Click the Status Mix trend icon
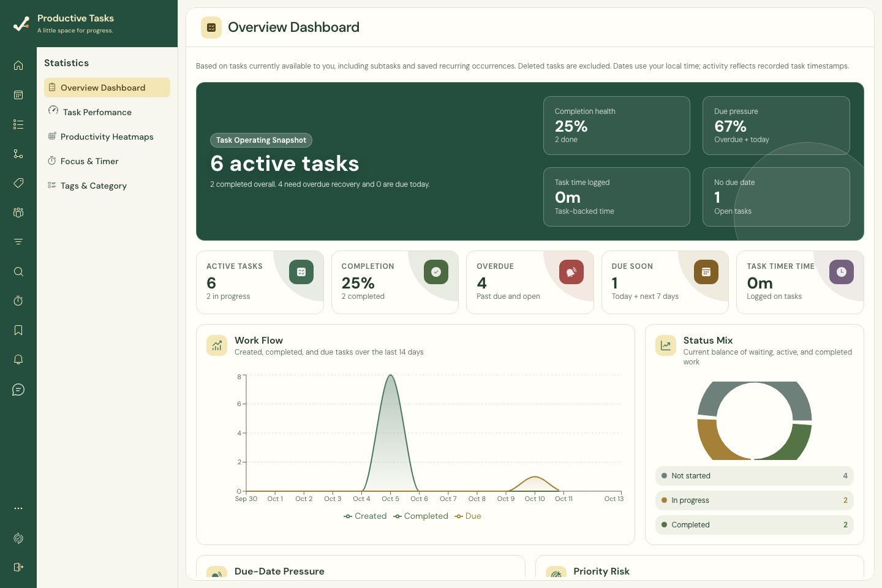 tap(666, 345)
